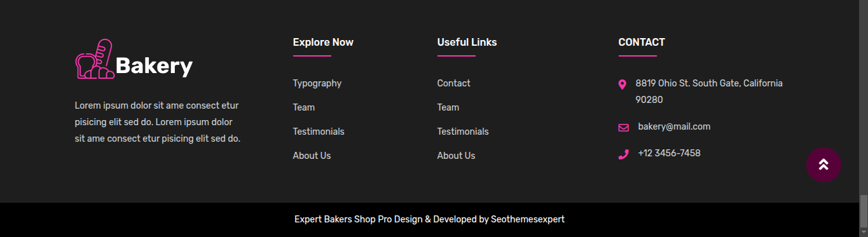The image size is (868, 237).
Task: Click the Bakery brand name text
Action: (154, 66)
